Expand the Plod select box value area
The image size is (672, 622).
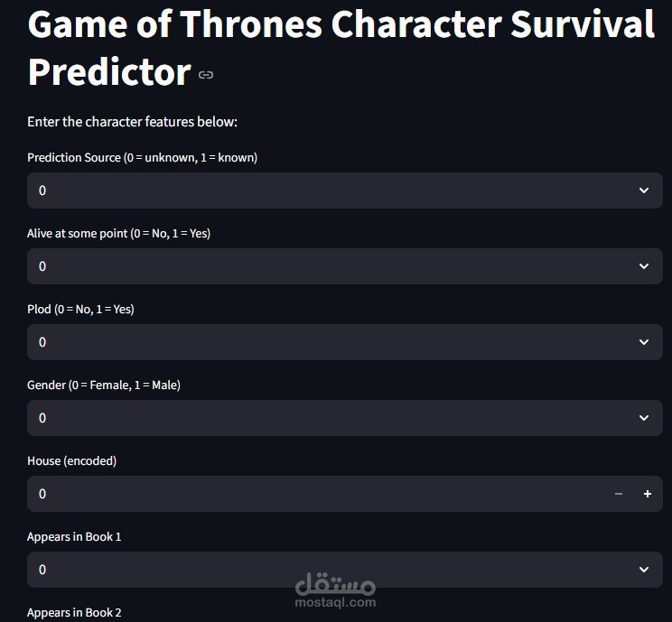pos(316,342)
